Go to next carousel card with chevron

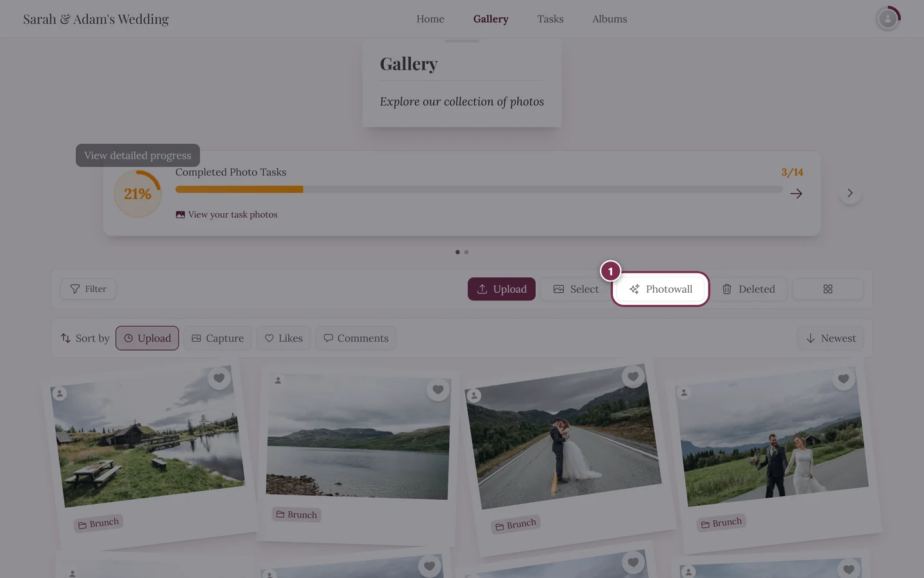pos(850,193)
